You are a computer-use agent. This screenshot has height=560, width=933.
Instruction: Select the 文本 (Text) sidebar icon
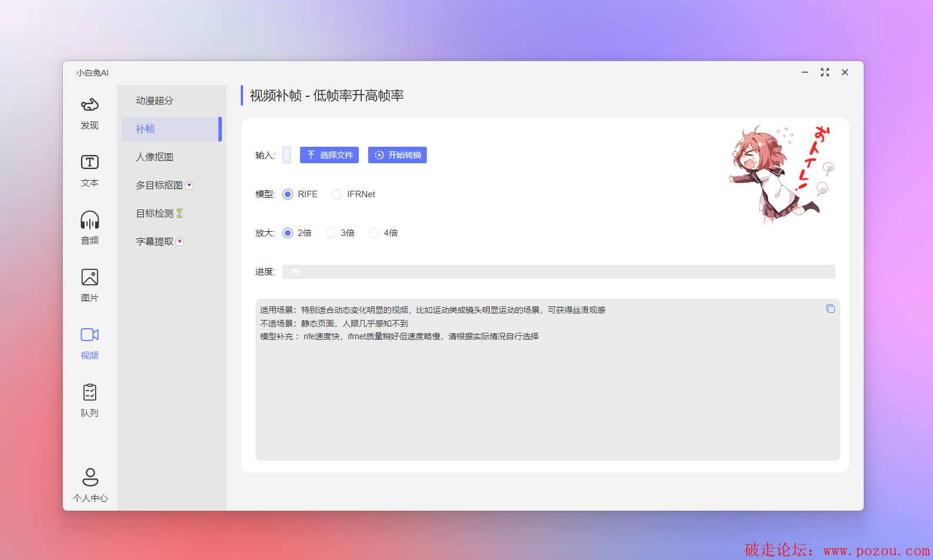point(90,163)
